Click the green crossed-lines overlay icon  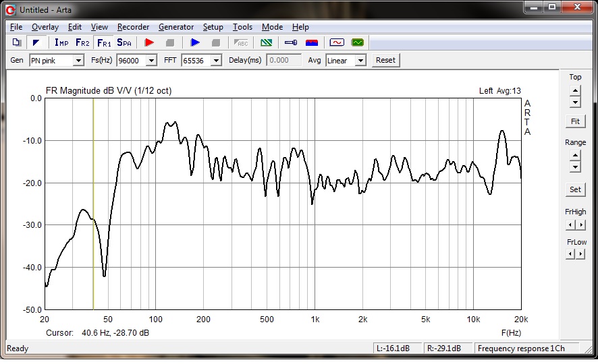(266, 42)
